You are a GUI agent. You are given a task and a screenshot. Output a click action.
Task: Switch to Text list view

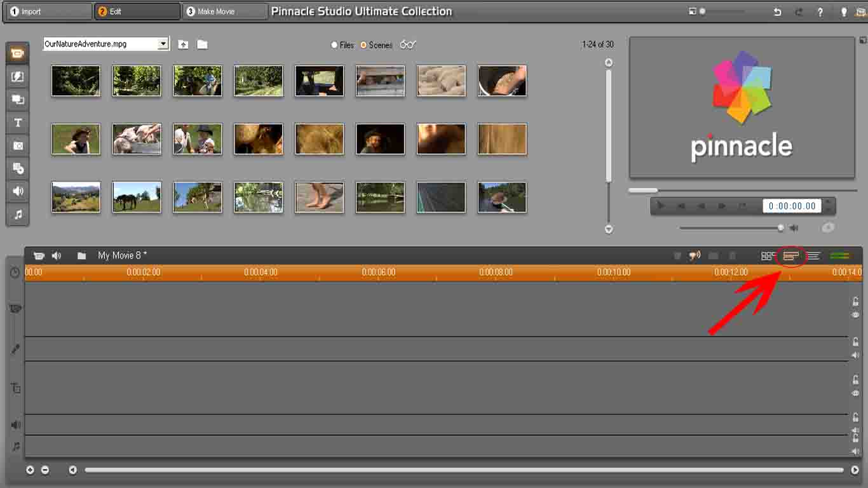pyautogui.click(x=813, y=255)
